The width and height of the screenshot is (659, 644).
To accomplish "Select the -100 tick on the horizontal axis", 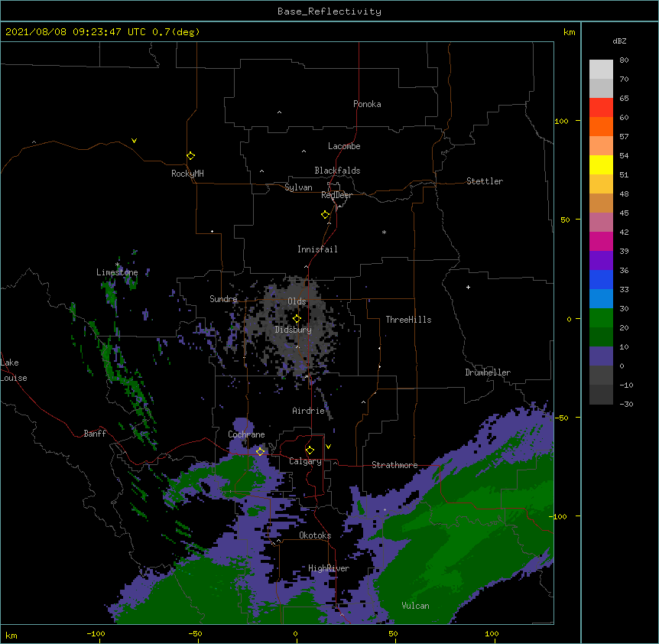I will (x=96, y=633).
